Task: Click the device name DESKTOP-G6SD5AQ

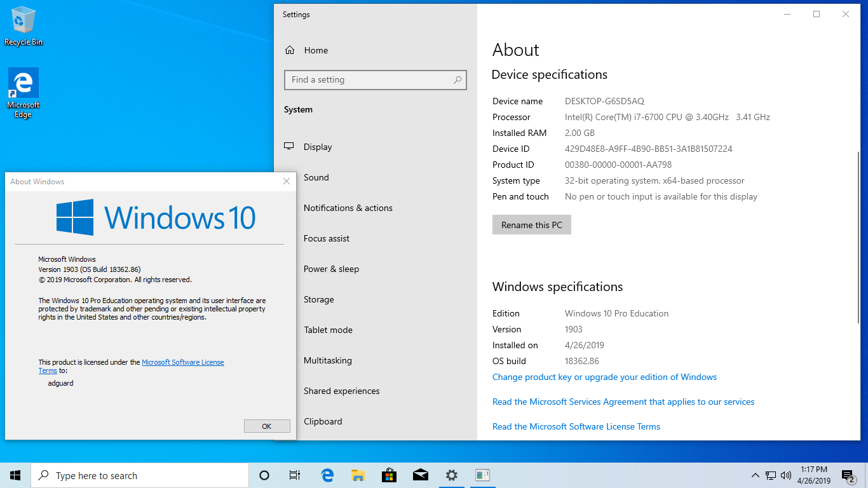Action: (604, 101)
